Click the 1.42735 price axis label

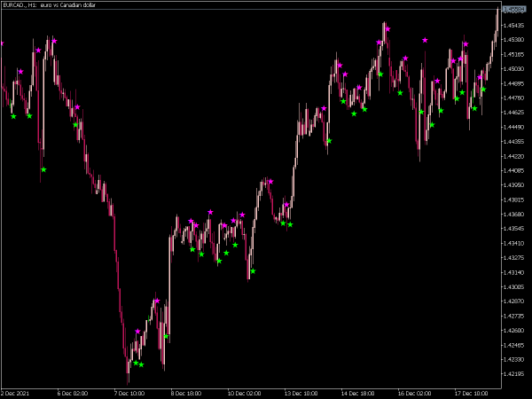(514, 317)
